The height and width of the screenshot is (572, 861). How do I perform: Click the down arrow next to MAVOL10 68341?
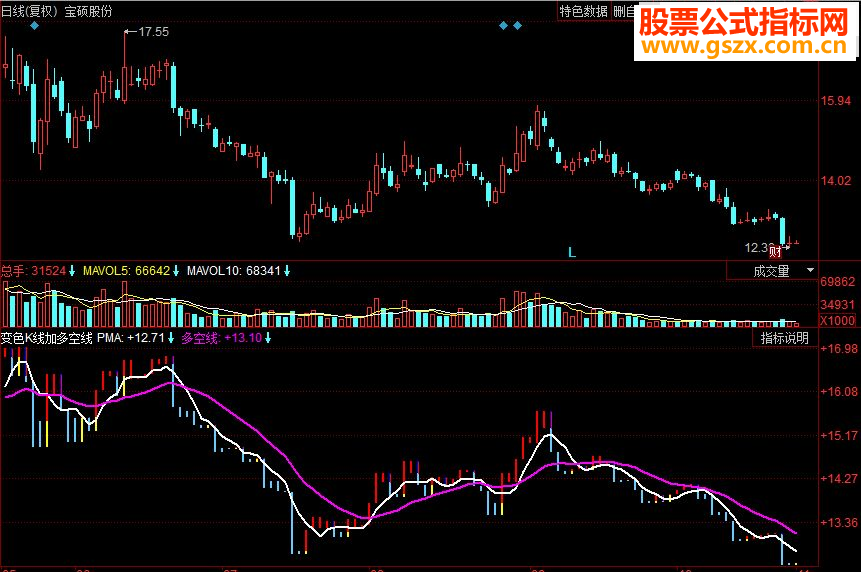287,271
